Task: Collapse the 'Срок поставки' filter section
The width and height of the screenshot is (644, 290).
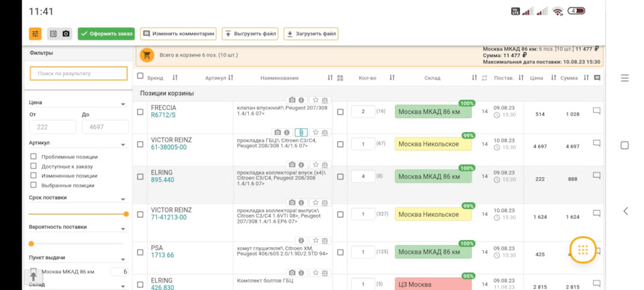Action: click(x=123, y=199)
